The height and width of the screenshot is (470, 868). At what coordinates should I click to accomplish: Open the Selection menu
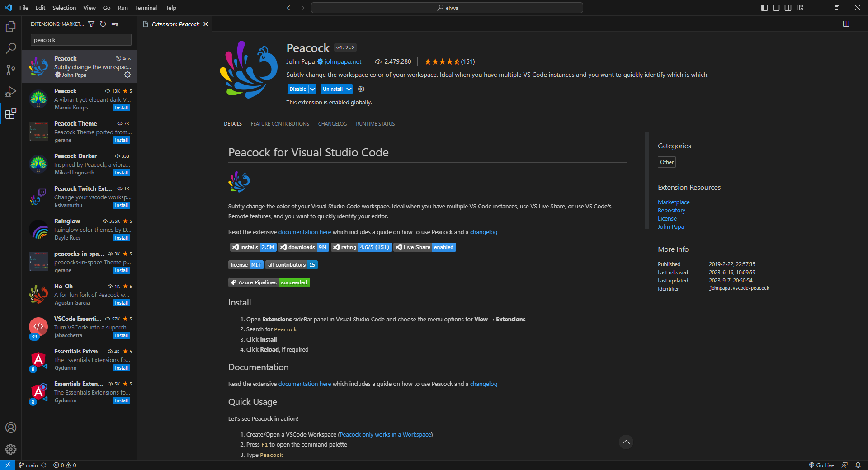pos(64,8)
